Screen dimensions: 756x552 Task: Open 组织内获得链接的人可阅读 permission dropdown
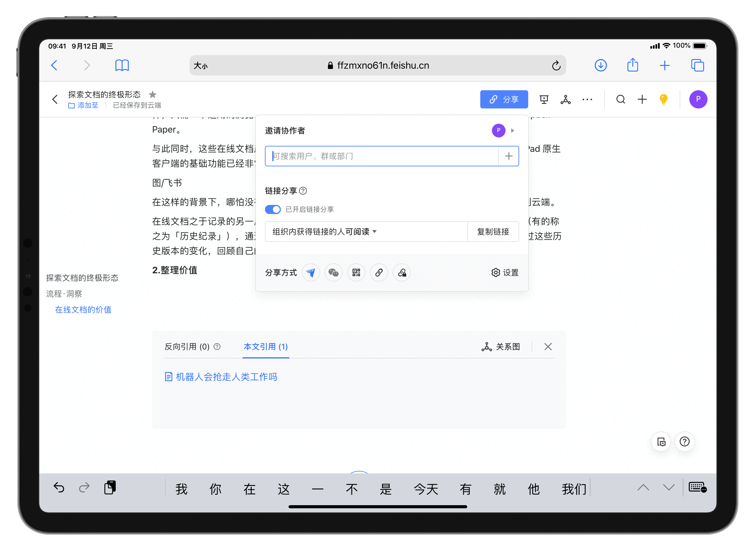click(366, 232)
